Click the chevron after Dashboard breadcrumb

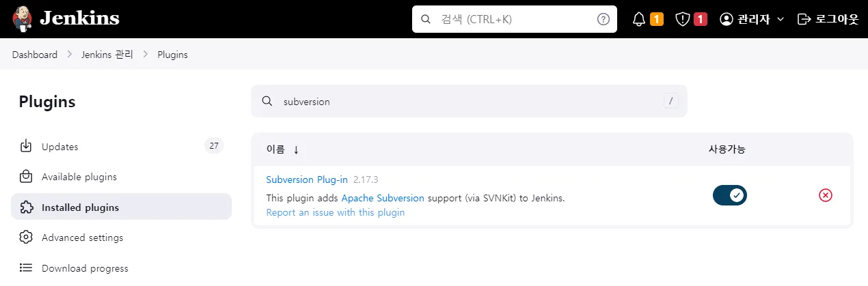click(70, 55)
